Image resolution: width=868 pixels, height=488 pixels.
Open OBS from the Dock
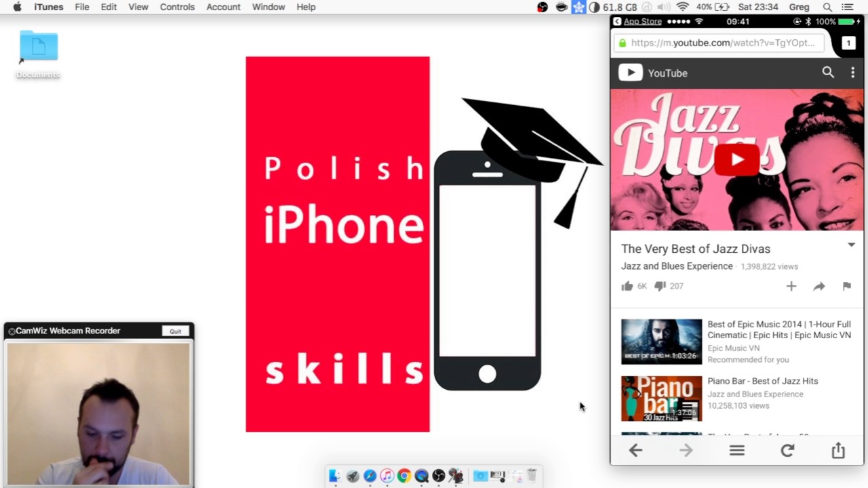point(439,476)
